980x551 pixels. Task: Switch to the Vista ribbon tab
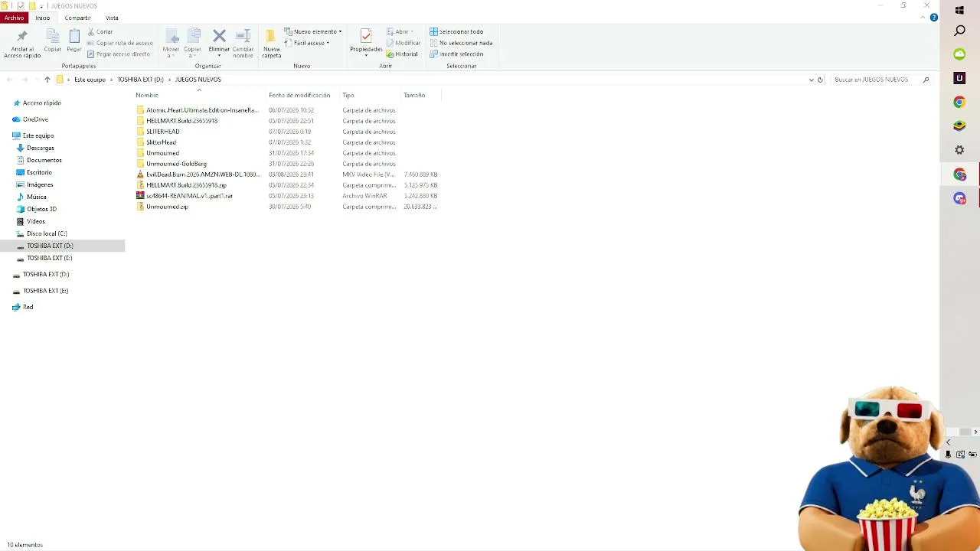click(x=112, y=18)
